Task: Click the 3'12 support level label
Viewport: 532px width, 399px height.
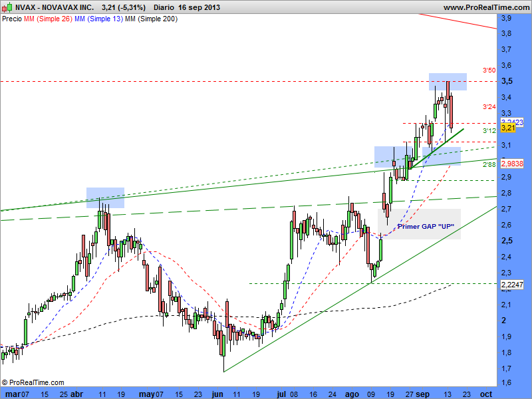Action: 489,130
